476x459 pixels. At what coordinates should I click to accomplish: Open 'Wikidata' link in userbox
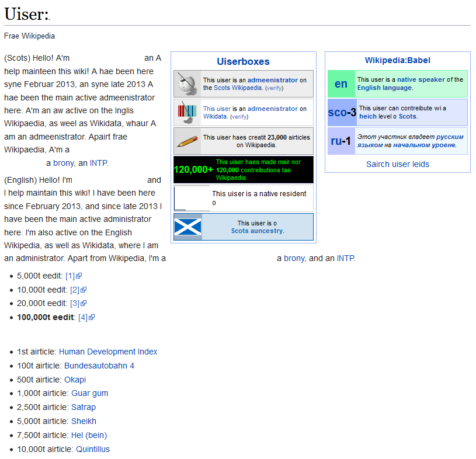(214, 116)
